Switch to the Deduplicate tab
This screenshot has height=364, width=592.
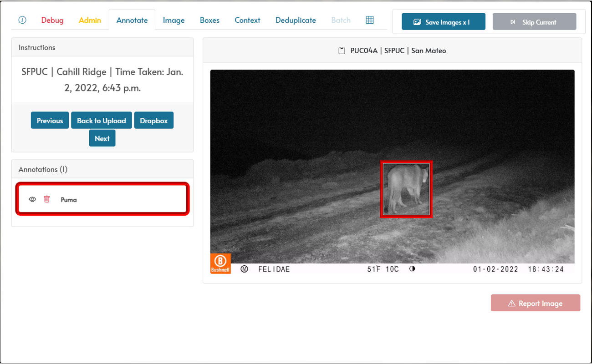pyautogui.click(x=296, y=20)
